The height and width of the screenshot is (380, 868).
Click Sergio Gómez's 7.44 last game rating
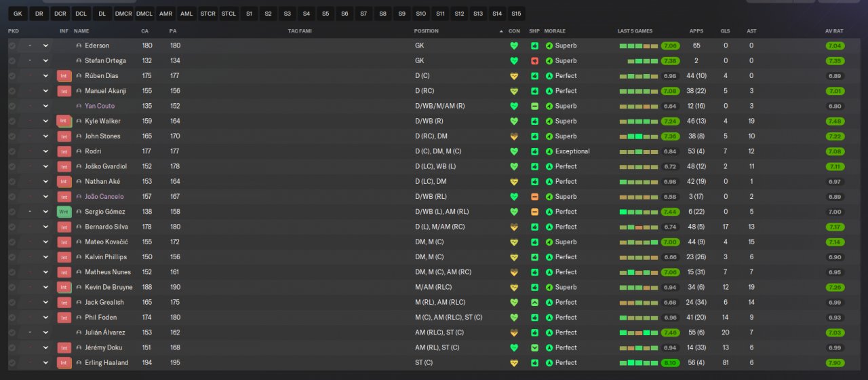click(x=670, y=212)
